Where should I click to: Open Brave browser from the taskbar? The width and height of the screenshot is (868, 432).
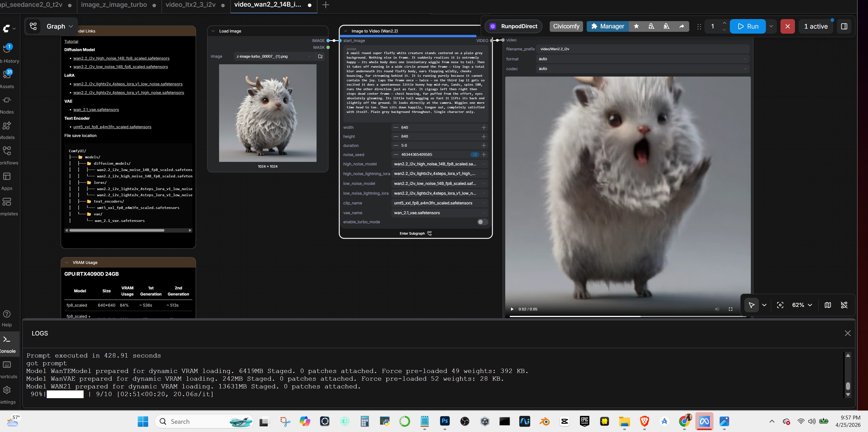644,421
